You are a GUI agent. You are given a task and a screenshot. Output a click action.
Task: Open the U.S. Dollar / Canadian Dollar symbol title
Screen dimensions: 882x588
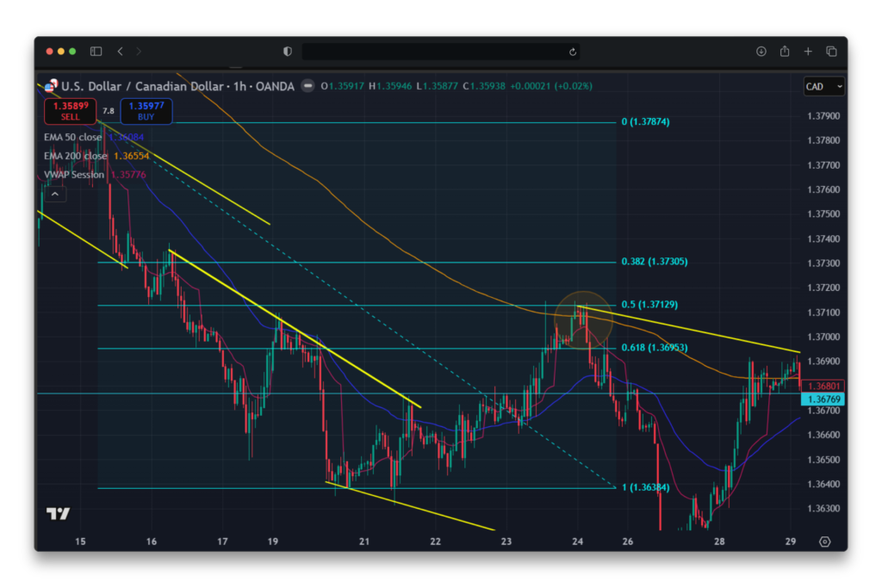tap(142, 86)
